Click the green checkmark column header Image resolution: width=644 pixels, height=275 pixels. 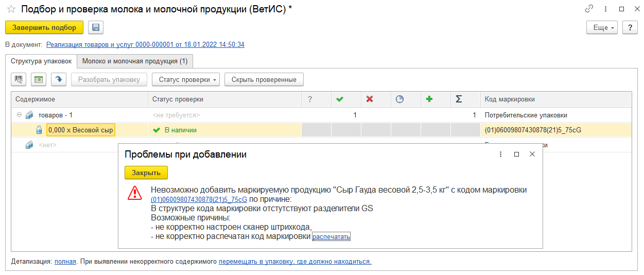(340, 99)
